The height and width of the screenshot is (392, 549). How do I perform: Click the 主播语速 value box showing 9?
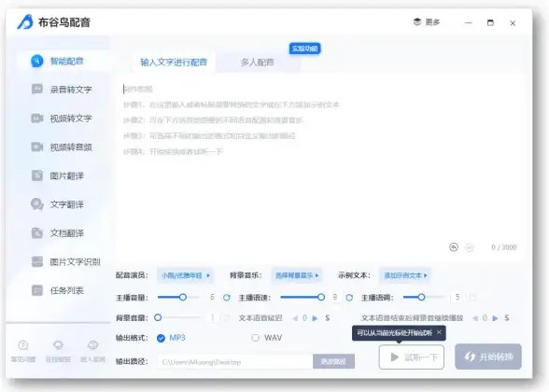pos(335,297)
